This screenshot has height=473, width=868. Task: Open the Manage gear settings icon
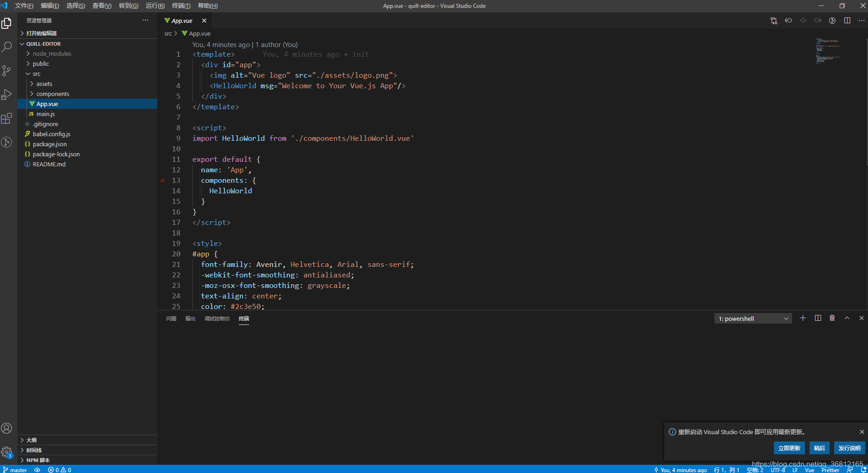(7, 452)
